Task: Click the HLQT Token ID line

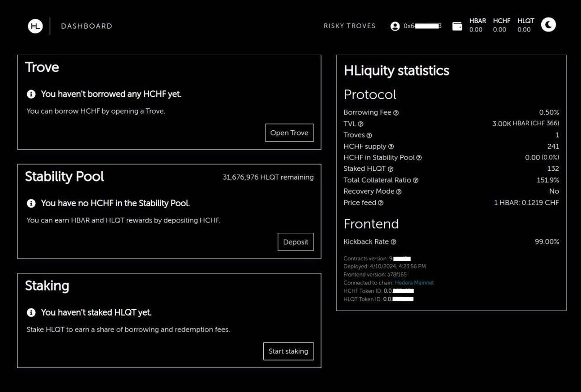Action: pyautogui.click(x=379, y=299)
